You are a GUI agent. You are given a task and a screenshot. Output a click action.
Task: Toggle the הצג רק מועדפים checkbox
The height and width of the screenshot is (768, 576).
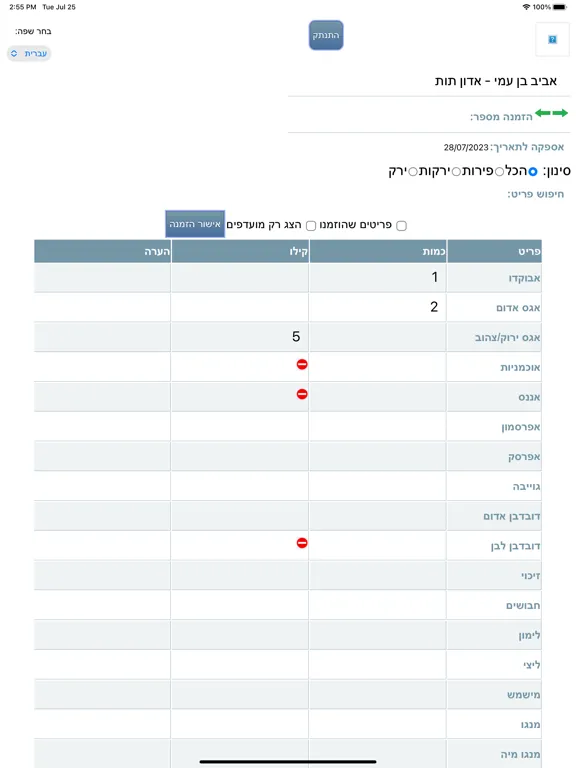tap(311, 226)
